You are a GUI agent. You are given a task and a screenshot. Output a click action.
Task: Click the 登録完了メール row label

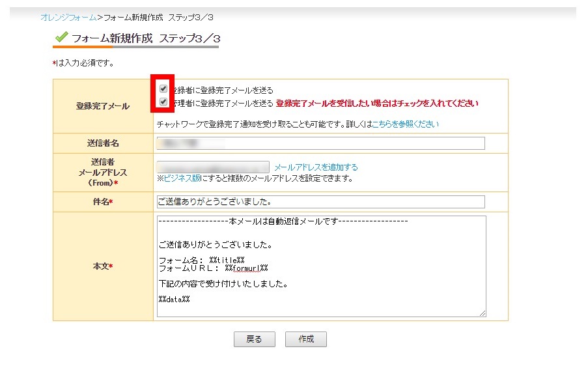click(103, 106)
